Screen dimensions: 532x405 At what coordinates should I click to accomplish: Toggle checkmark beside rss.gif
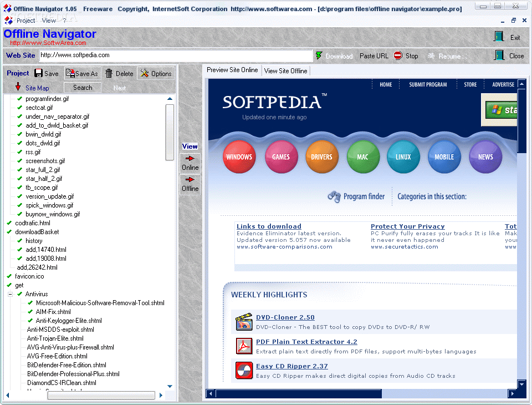coord(20,151)
